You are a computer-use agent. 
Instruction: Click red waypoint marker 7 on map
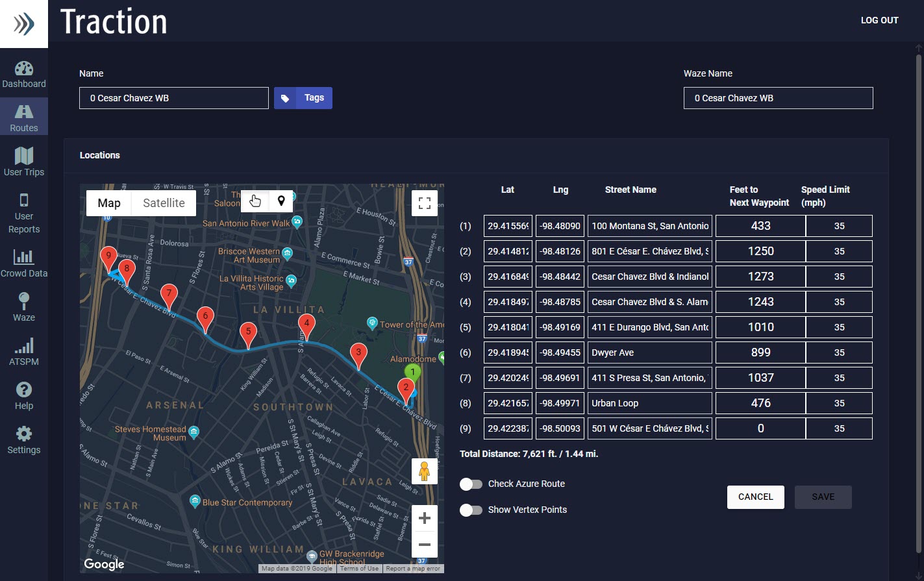click(169, 297)
